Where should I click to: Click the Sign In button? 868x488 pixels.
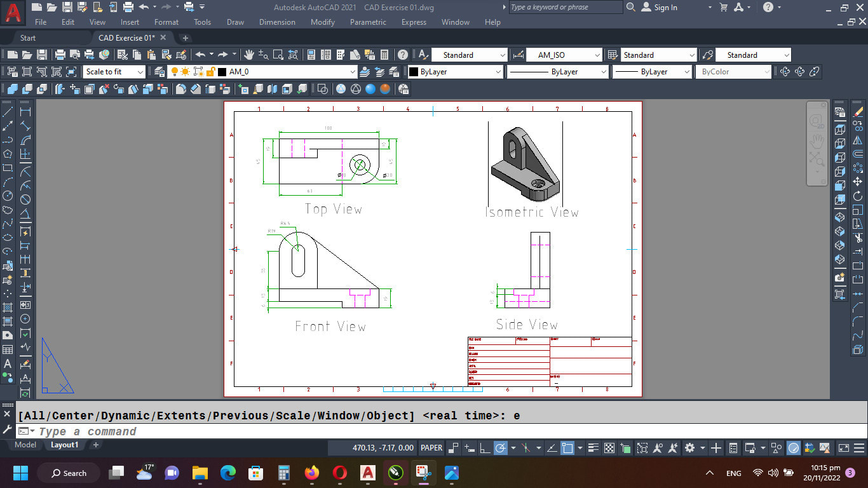click(659, 7)
